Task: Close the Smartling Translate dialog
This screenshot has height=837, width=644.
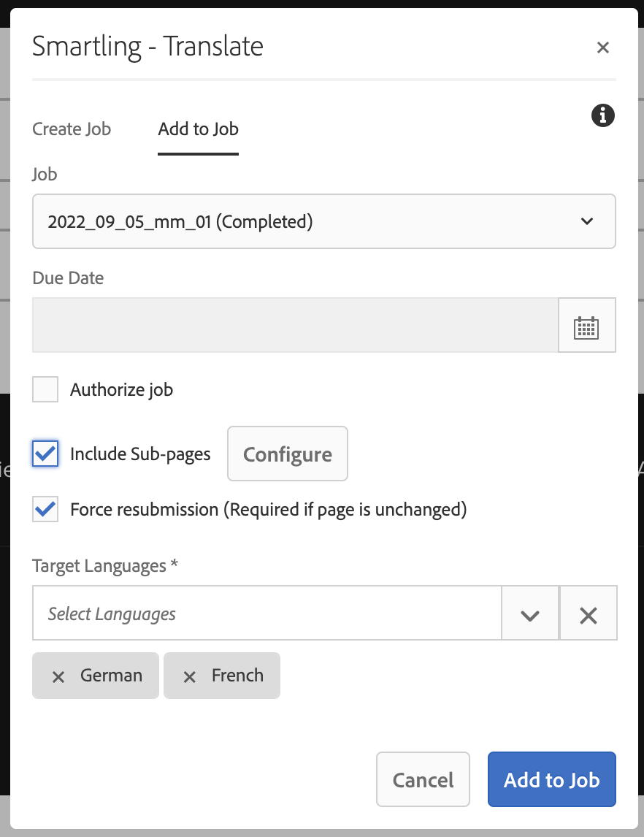Action: pos(602,47)
